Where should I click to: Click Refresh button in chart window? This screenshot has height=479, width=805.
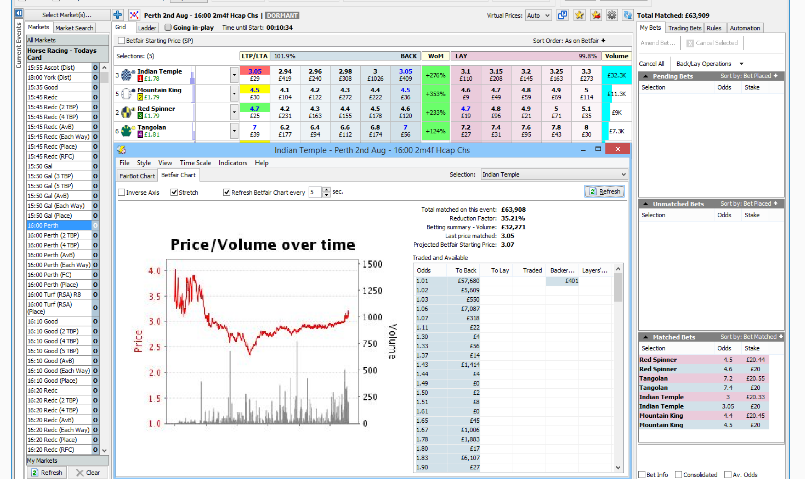[x=604, y=191]
